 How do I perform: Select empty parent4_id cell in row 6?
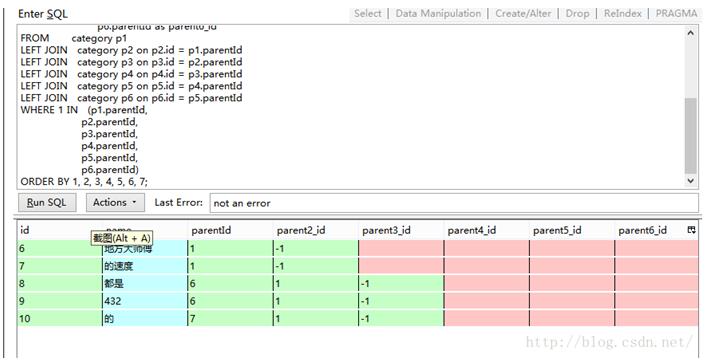tap(486, 248)
